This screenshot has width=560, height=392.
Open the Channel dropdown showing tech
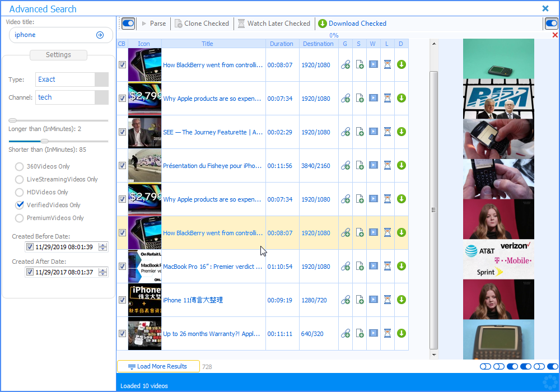point(101,97)
